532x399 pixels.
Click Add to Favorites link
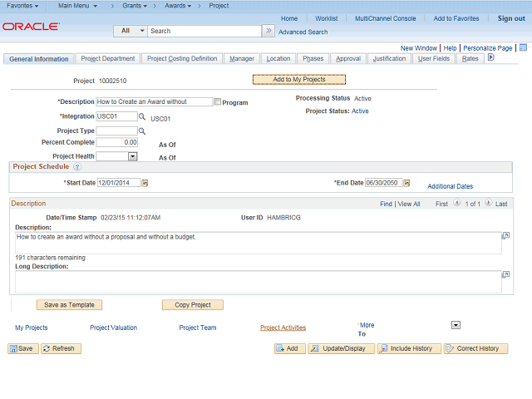tap(456, 18)
